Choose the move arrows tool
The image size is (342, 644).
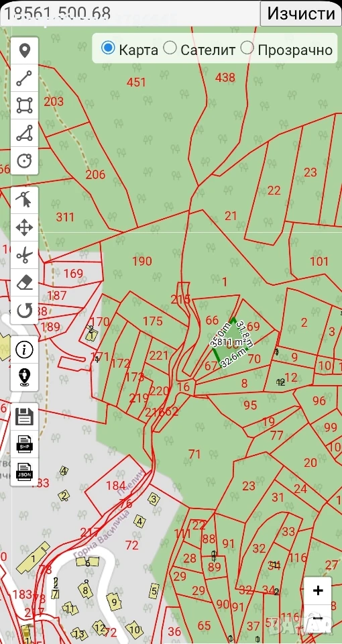[24, 227]
